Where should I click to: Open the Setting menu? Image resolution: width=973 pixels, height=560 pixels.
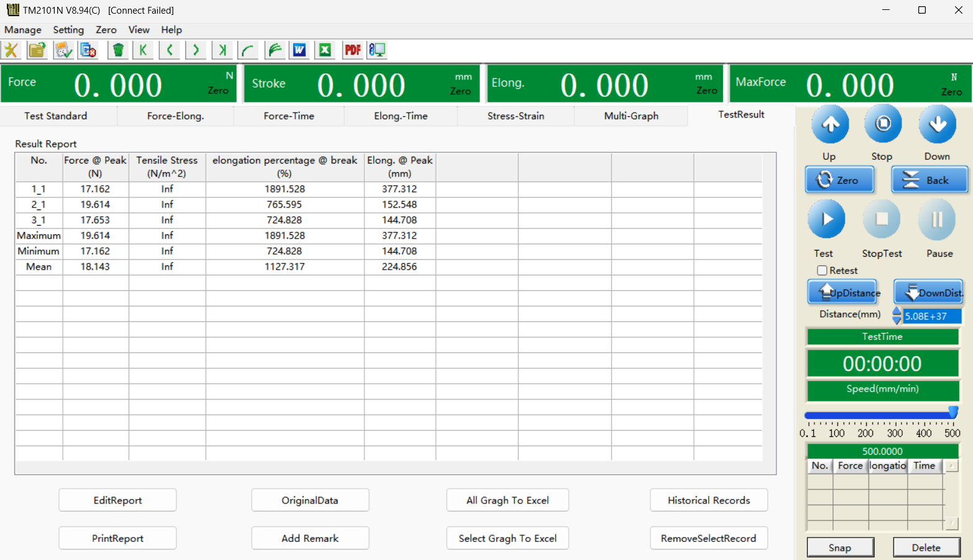pyautogui.click(x=68, y=30)
